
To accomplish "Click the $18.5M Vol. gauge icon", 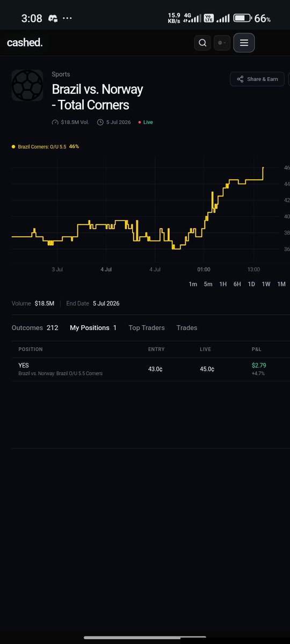I will (x=55, y=122).
